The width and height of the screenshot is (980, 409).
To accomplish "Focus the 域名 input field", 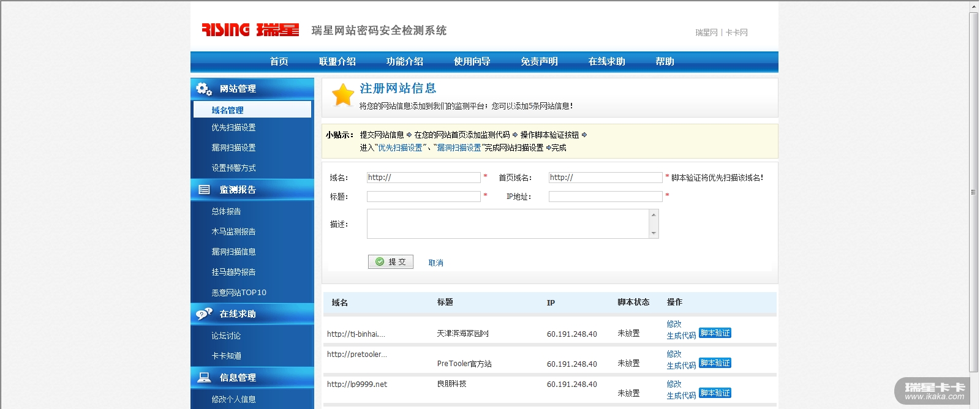I will (423, 178).
